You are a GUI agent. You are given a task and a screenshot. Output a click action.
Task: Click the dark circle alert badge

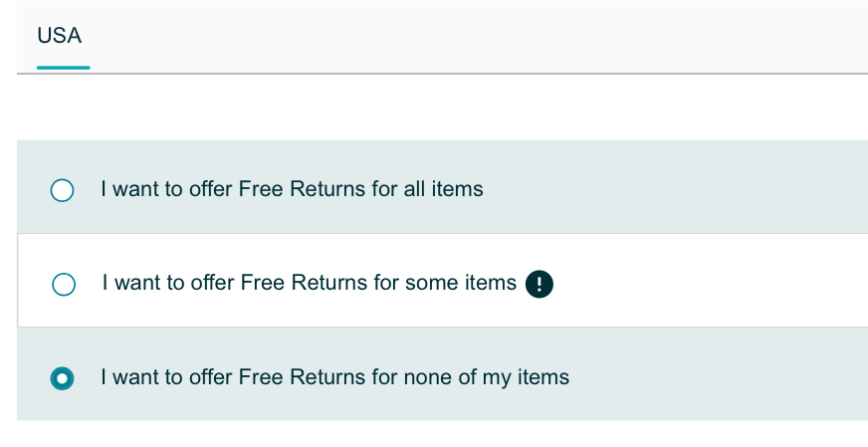pyautogui.click(x=540, y=284)
